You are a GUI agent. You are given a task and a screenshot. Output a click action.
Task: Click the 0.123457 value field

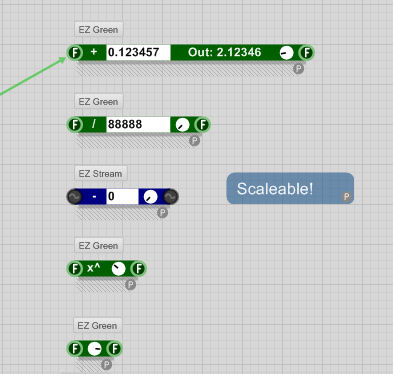click(138, 53)
